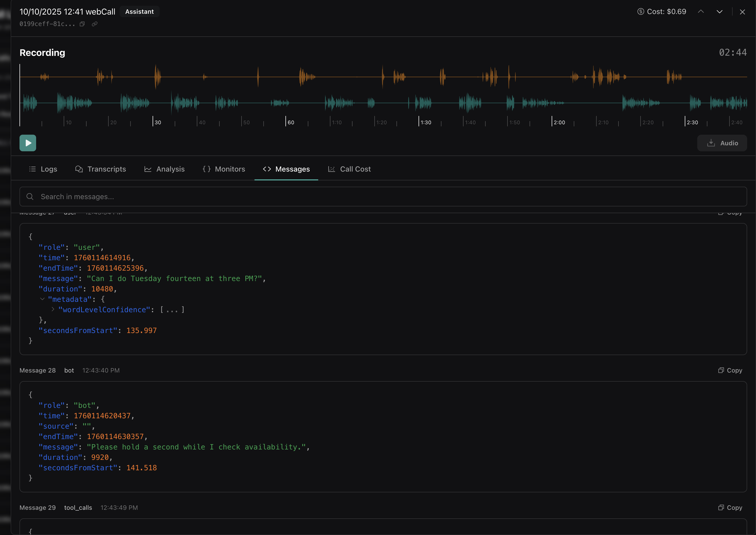Screen dimensions: 756x535
Task: Collapse the metadata object
Action: coord(42,299)
